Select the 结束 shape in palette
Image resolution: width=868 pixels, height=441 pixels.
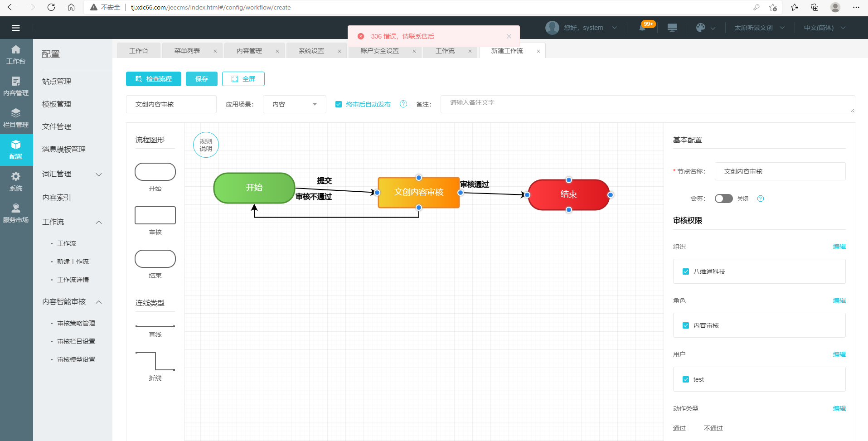[155, 259]
